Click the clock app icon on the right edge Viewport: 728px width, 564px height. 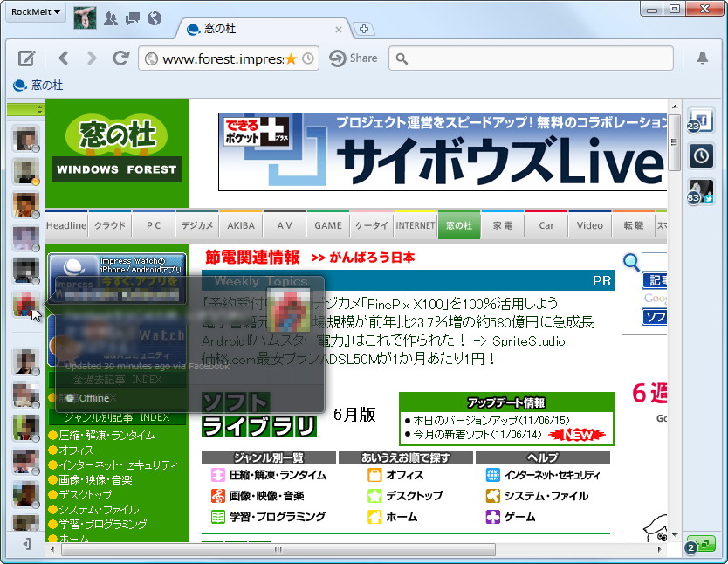pyautogui.click(x=703, y=155)
